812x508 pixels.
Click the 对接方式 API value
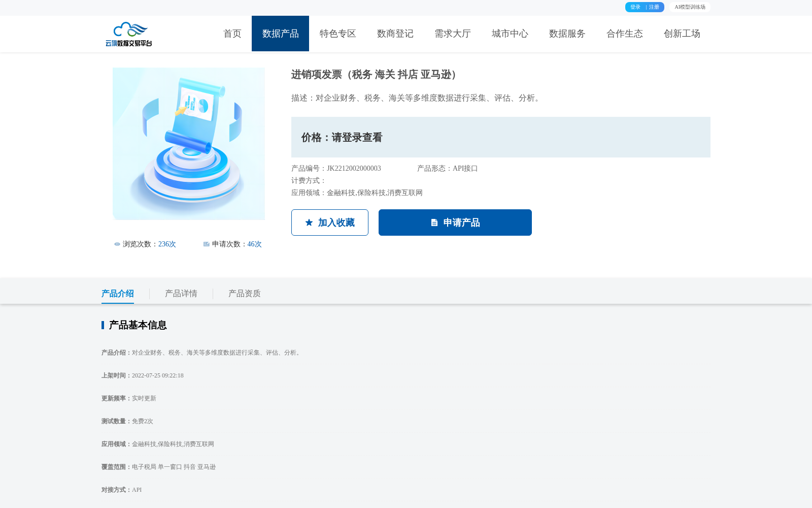pyautogui.click(x=137, y=490)
